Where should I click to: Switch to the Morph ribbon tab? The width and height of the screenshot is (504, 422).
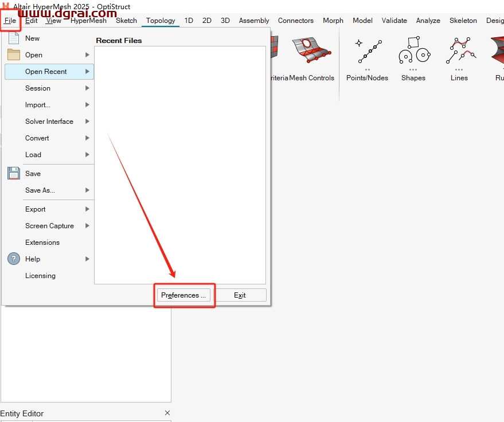click(x=333, y=21)
